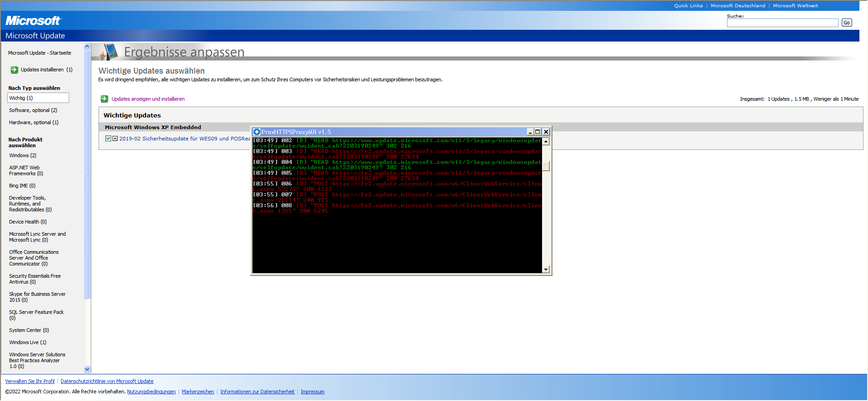
Task: Select the Wichtig (1) update type
Action: (x=38, y=98)
